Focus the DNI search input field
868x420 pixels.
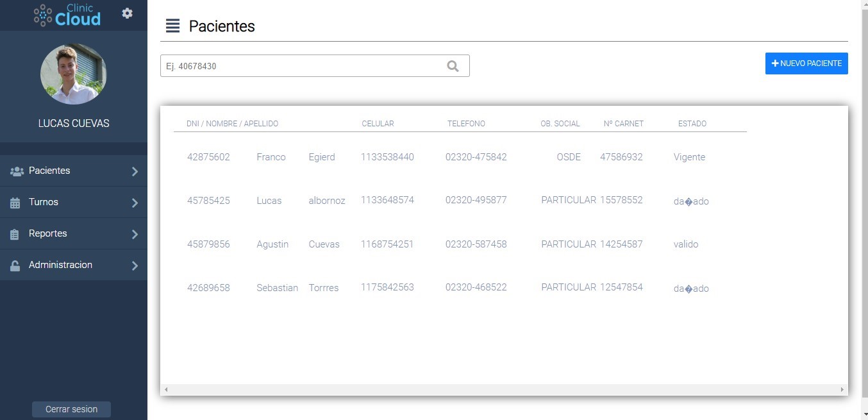pyautogui.click(x=315, y=65)
